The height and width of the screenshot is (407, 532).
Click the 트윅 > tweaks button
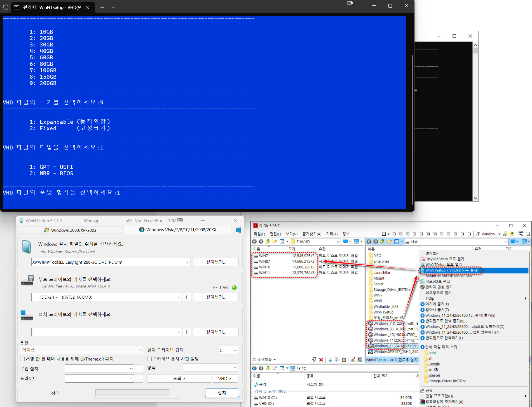click(179, 378)
